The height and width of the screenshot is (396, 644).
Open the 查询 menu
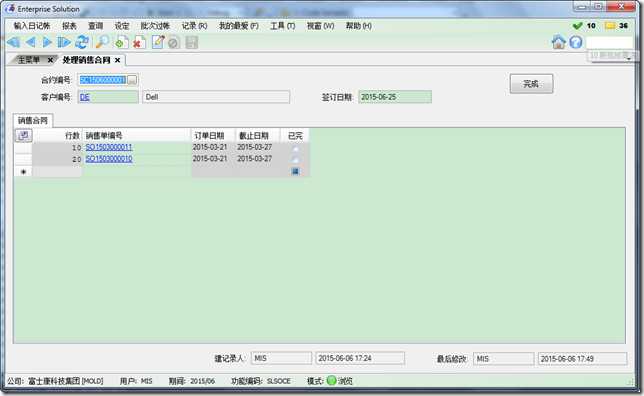click(95, 26)
